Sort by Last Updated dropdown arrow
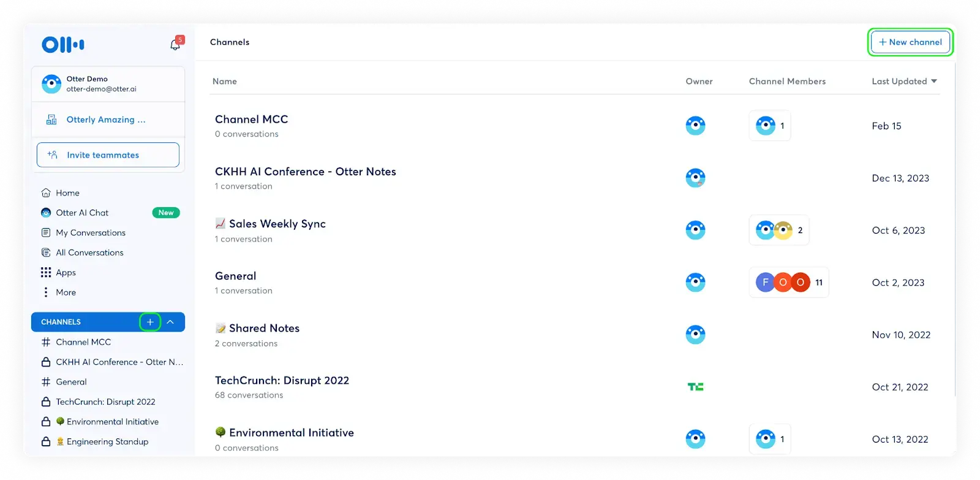 (x=934, y=82)
